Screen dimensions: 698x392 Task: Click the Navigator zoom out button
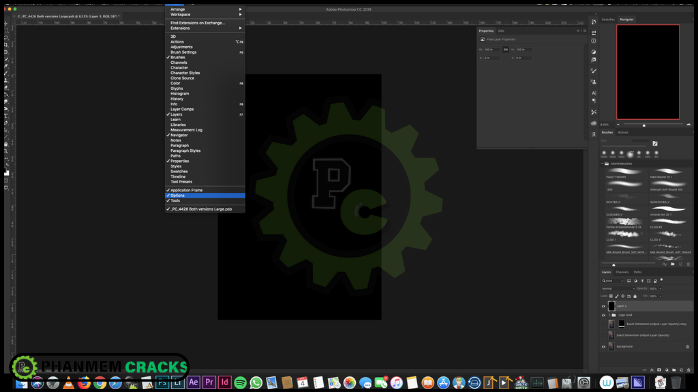(x=618, y=125)
